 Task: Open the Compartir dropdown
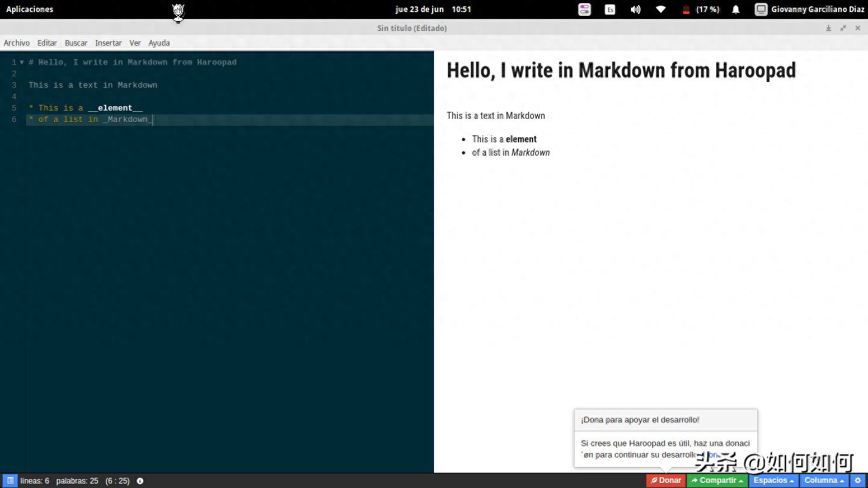717,481
